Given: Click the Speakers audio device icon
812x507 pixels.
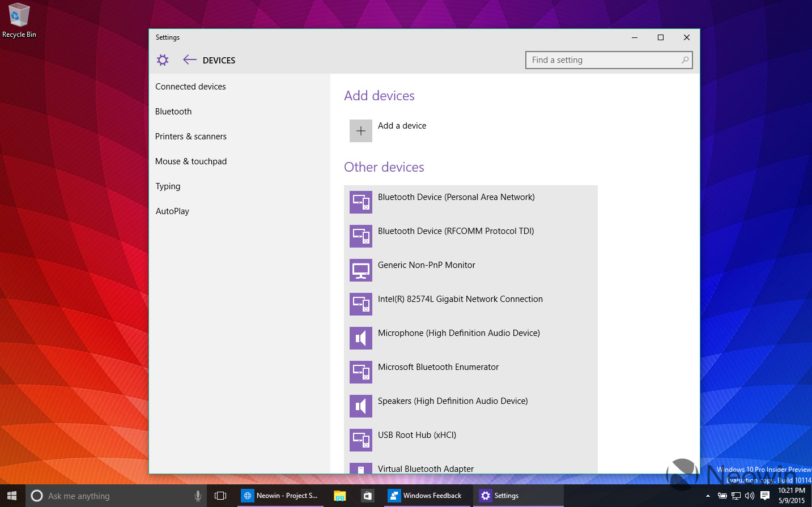Looking at the screenshot, I should (361, 406).
